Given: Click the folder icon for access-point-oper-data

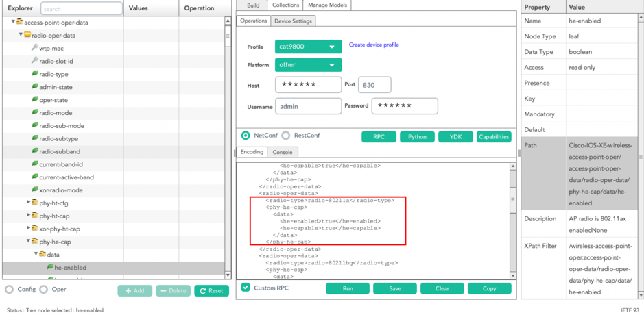Looking at the screenshot, I should click(x=20, y=22).
